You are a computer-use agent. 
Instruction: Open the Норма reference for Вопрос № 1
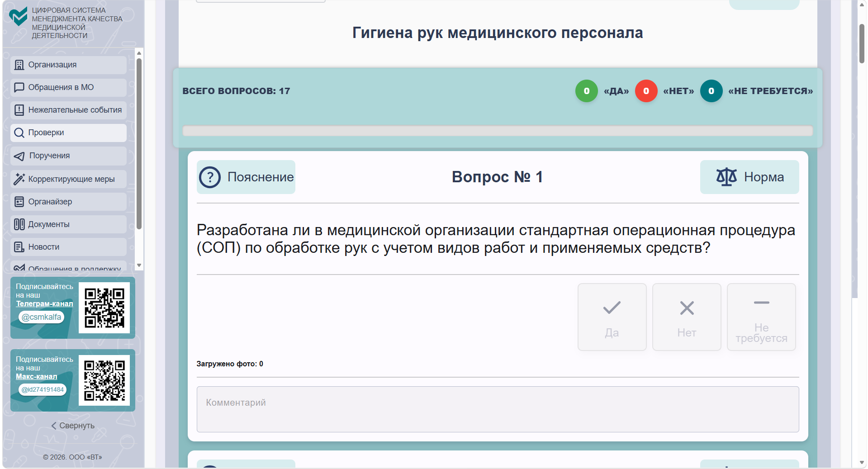pyautogui.click(x=749, y=177)
